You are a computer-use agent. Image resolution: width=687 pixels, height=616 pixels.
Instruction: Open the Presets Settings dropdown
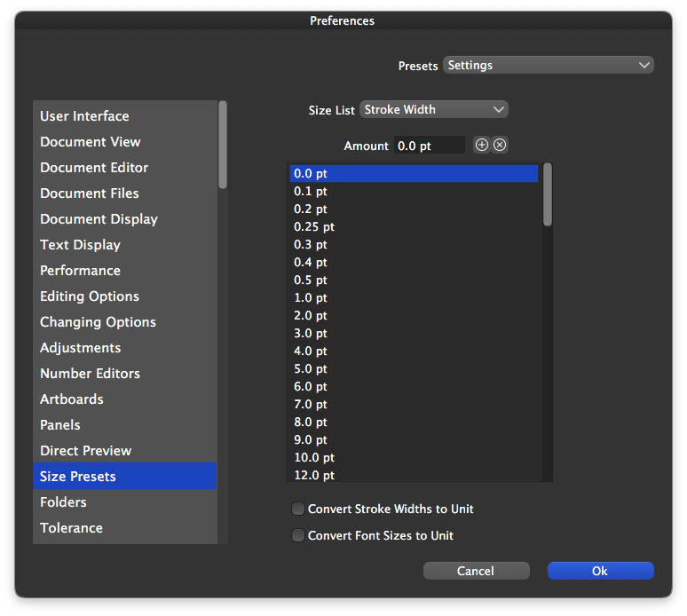tap(548, 65)
